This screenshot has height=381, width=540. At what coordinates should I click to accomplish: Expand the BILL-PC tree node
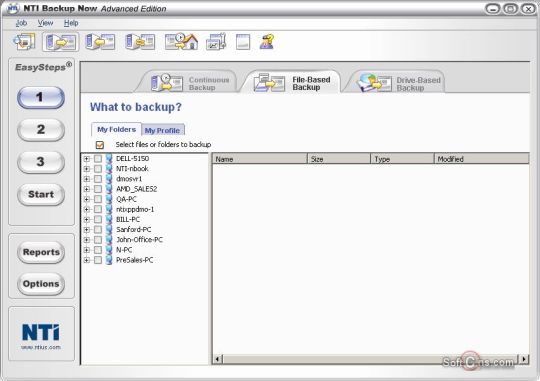point(87,219)
